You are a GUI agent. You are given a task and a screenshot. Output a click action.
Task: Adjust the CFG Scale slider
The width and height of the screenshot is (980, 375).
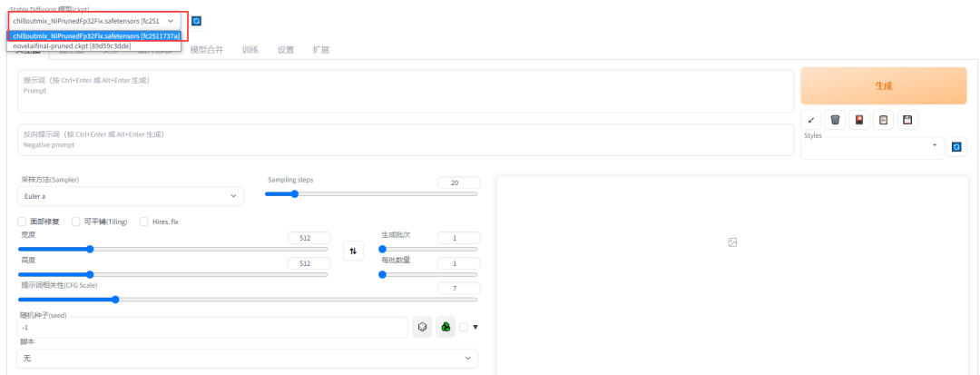point(248,300)
